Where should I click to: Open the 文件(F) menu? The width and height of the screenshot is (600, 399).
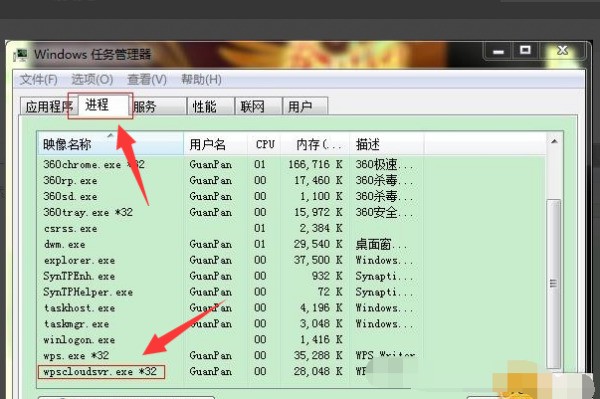coord(39,80)
